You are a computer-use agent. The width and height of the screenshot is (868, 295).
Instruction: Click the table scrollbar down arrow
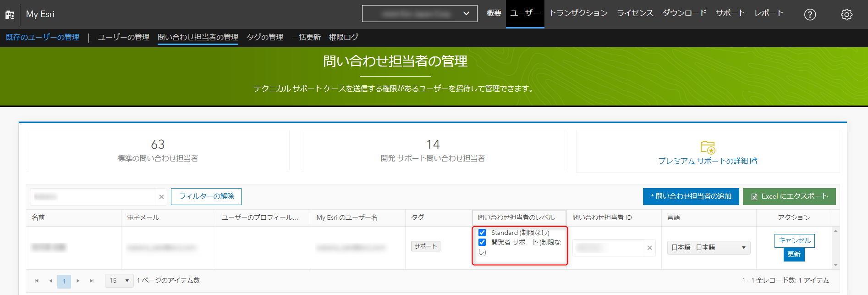[835, 265]
